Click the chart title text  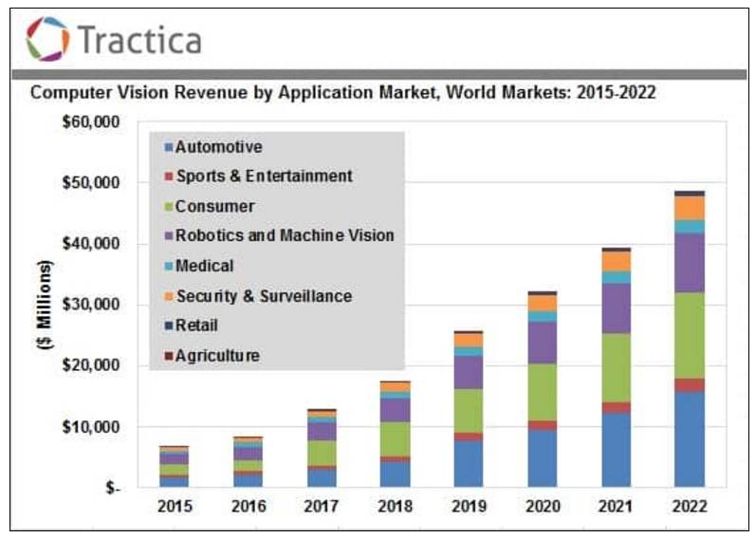coord(342,92)
